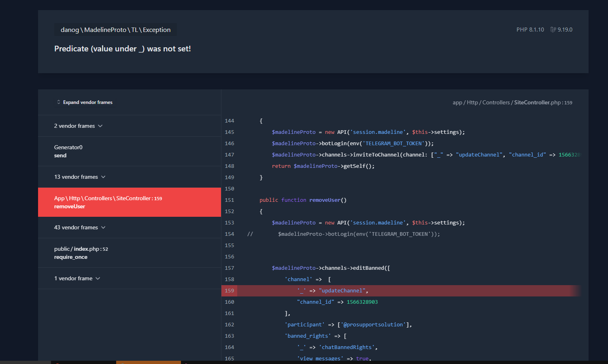Click the PHP 8.1.10 version label

tap(530, 29)
